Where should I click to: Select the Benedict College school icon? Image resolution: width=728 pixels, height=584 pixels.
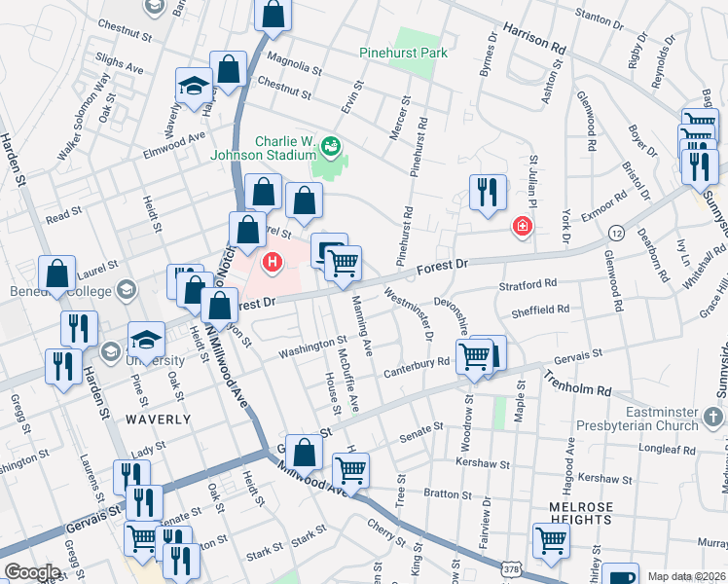tap(127, 290)
